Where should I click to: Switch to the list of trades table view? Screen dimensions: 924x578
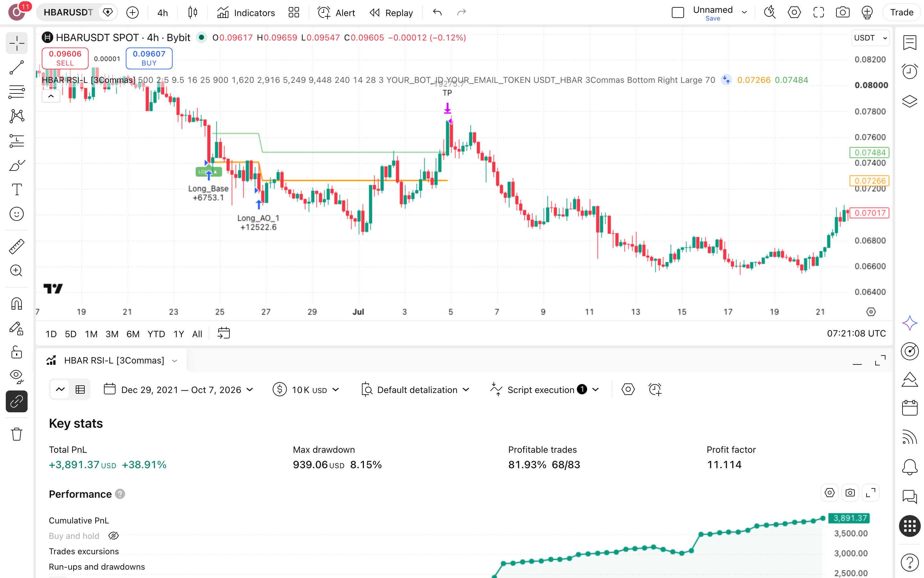tap(80, 390)
